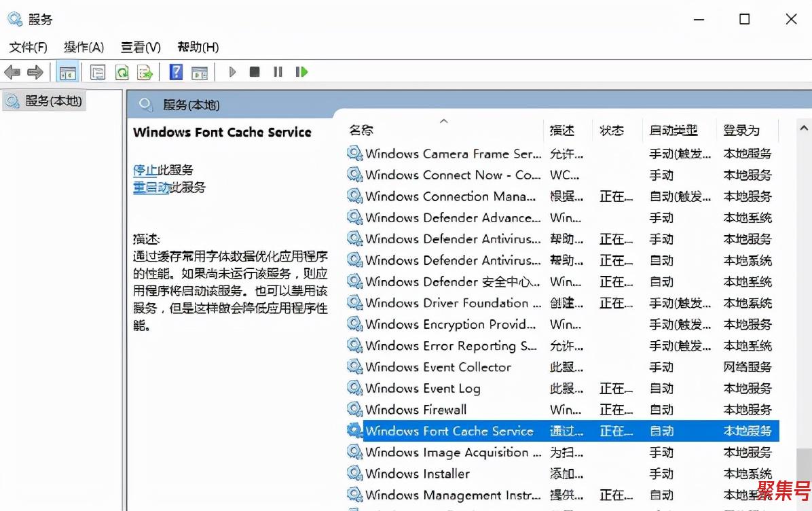The width and height of the screenshot is (812, 511).
Task: Sort by the 名称 column header
Action: [361, 130]
